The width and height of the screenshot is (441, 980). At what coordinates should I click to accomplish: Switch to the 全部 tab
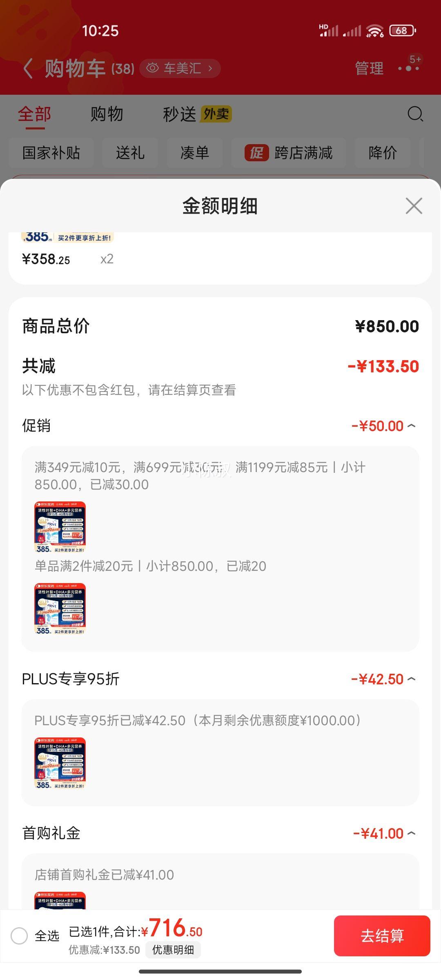(x=35, y=114)
